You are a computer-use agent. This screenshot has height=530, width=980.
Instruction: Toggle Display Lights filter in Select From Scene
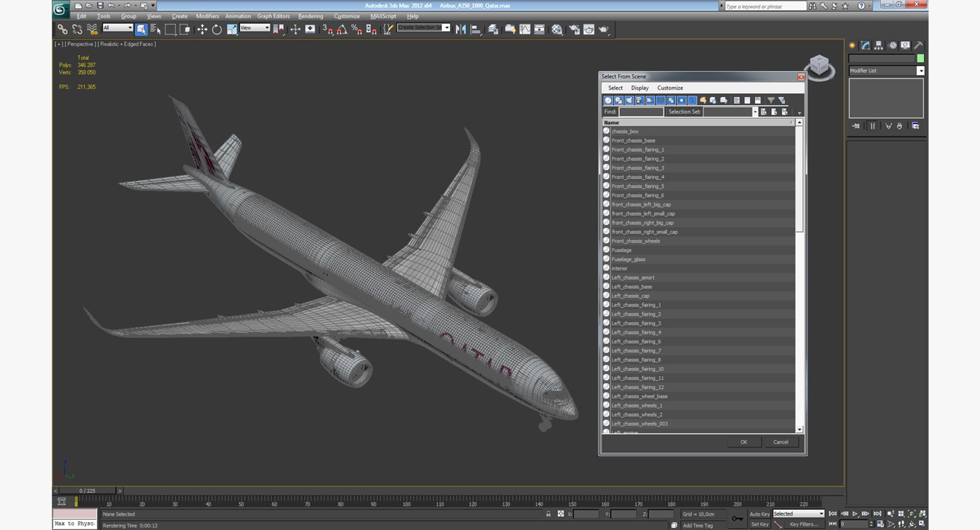tap(629, 101)
